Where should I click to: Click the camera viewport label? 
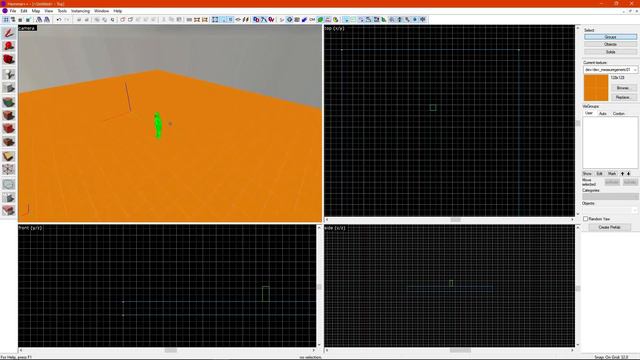coord(27,28)
